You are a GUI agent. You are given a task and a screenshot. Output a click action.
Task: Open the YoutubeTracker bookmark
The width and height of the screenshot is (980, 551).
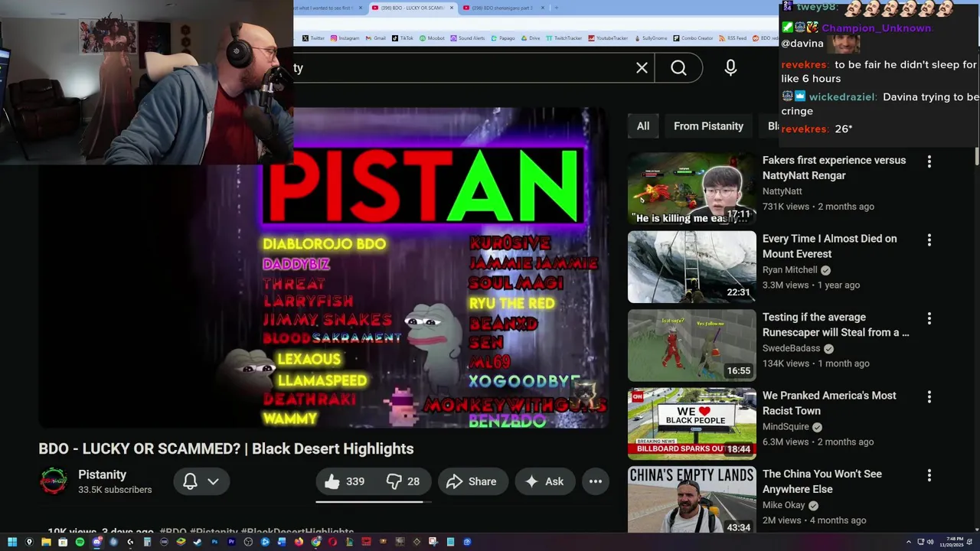(x=609, y=37)
